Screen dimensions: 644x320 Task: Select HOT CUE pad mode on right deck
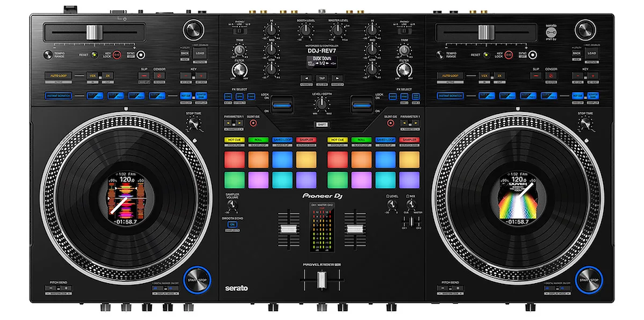[x=337, y=140]
